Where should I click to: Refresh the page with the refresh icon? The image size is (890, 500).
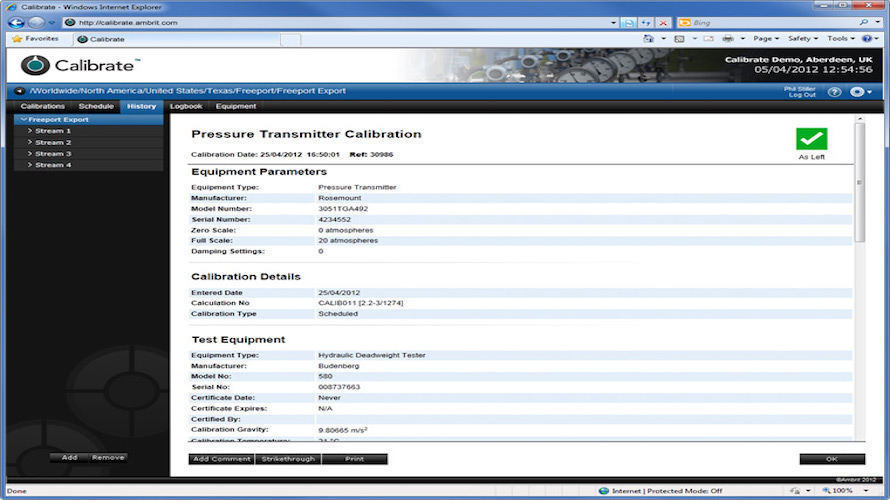(646, 23)
